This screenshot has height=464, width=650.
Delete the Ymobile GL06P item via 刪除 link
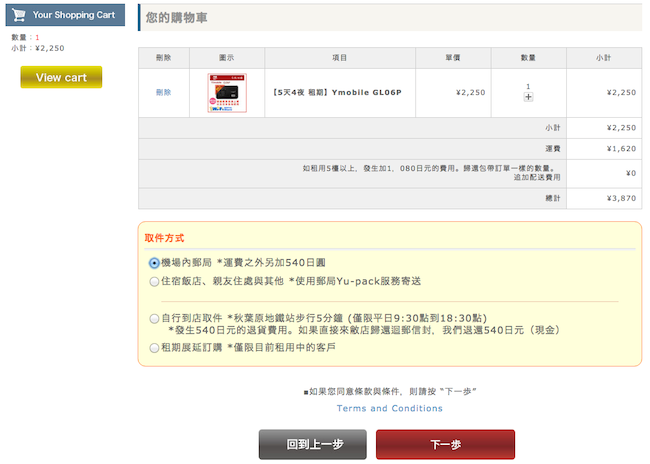coord(163,92)
